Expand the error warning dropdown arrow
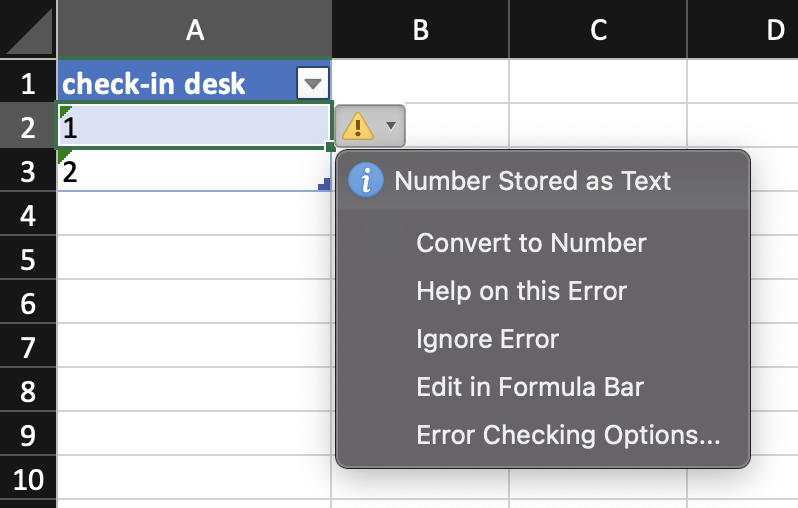The height and width of the screenshot is (508, 798). [391, 126]
